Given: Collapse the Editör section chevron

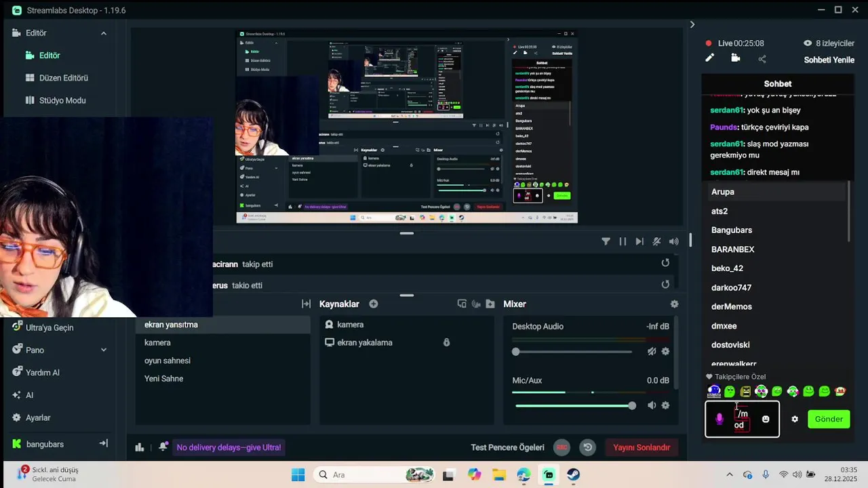Looking at the screenshot, I should 104,33.
